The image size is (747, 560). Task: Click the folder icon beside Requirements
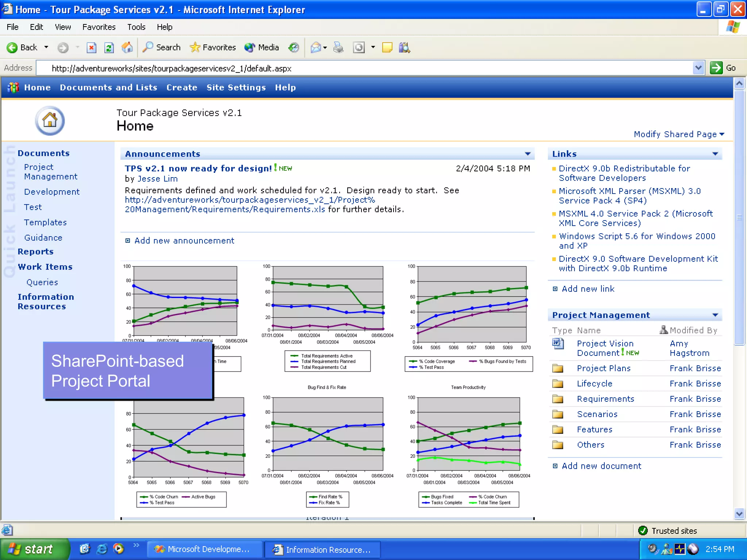pos(557,399)
